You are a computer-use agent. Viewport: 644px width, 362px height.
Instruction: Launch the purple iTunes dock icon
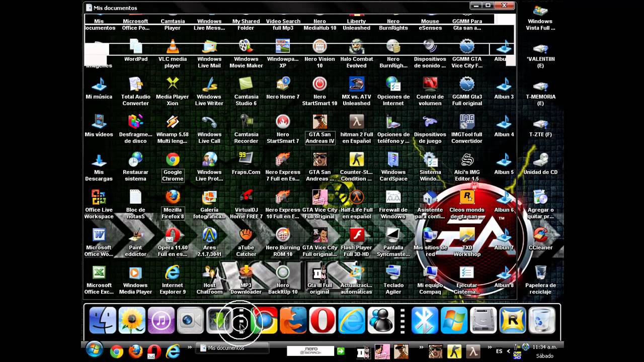coord(161,320)
